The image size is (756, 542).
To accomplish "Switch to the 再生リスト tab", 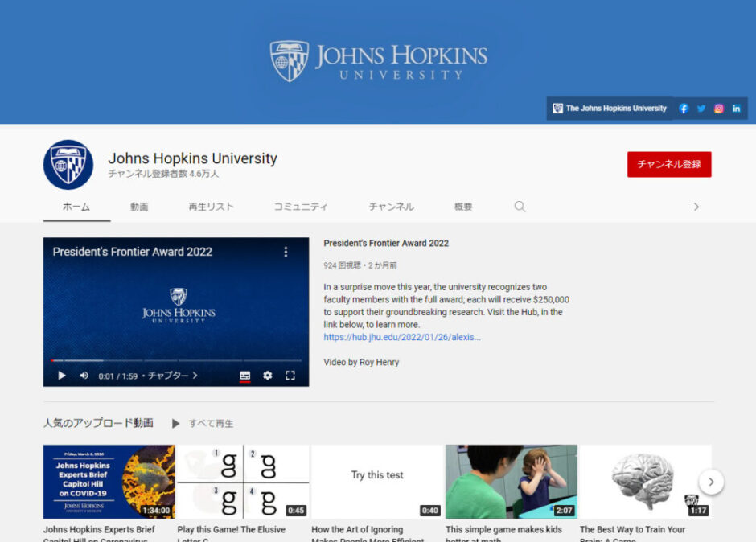I will pyautogui.click(x=211, y=207).
